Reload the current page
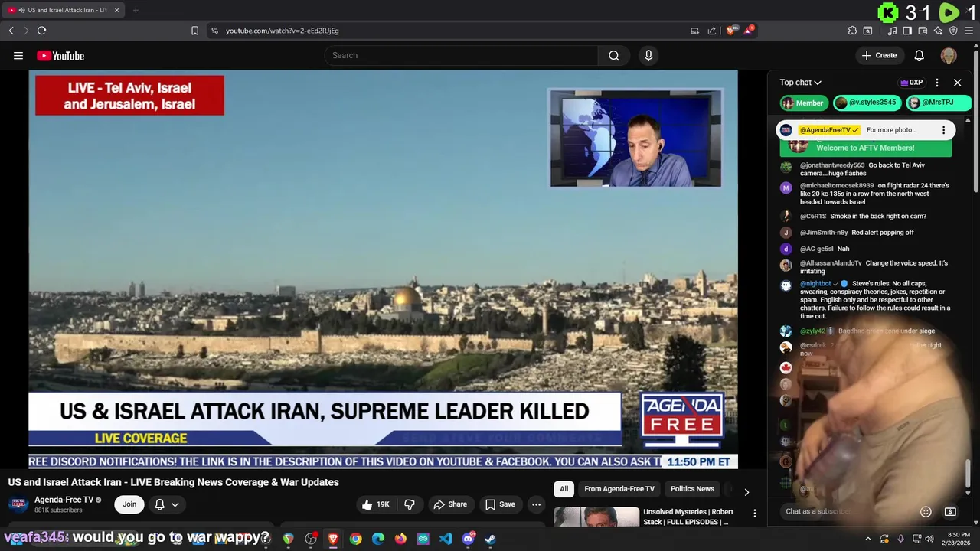This screenshot has width=980, height=551. click(x=41, y=31)
